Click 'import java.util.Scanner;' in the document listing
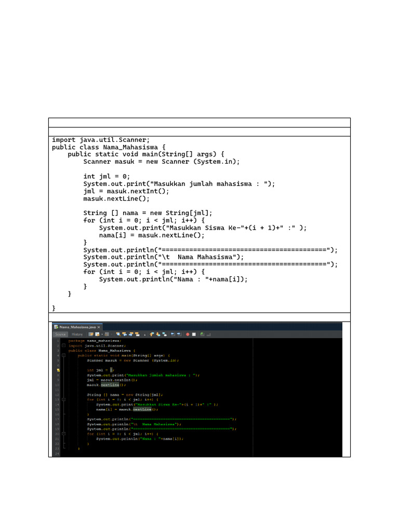 [x=101, y=140]
